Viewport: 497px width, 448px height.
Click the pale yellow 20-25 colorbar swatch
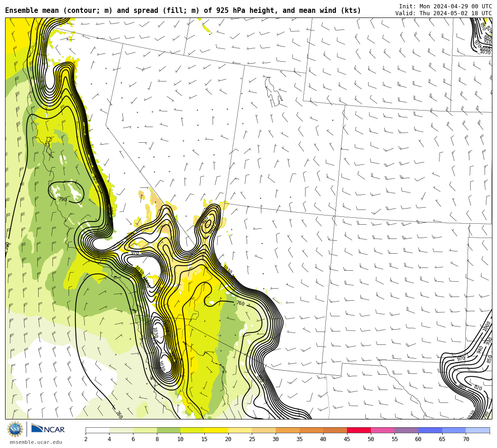pos(240,430)
